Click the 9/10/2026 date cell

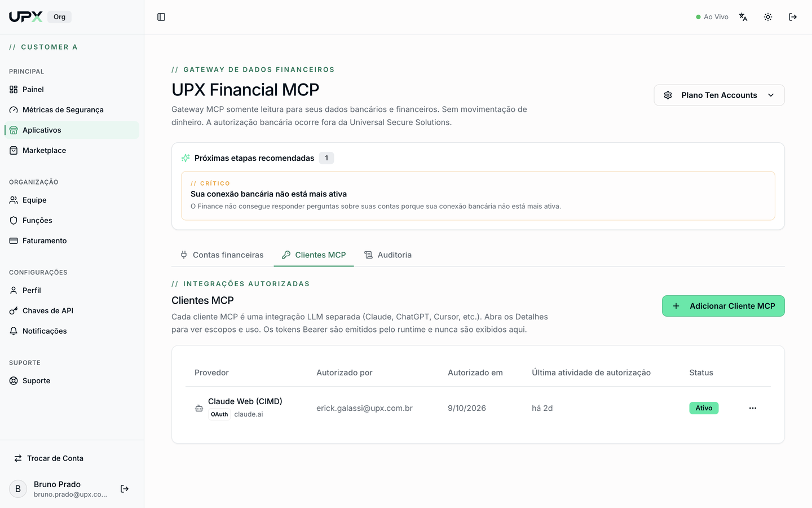click(x=467, y=408)
